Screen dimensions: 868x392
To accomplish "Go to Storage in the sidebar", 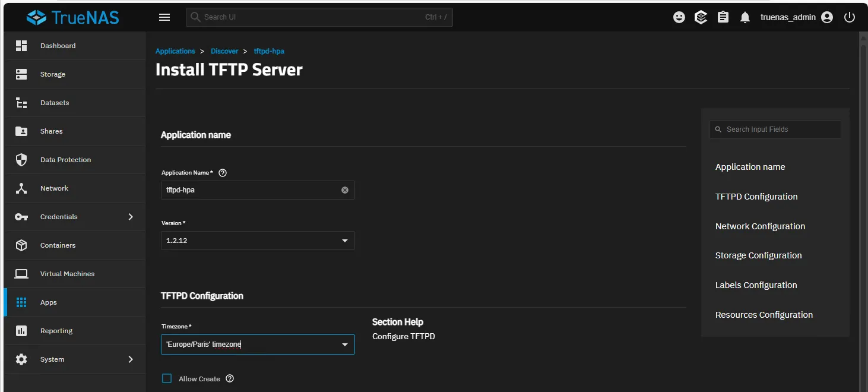I will point(53,74).
